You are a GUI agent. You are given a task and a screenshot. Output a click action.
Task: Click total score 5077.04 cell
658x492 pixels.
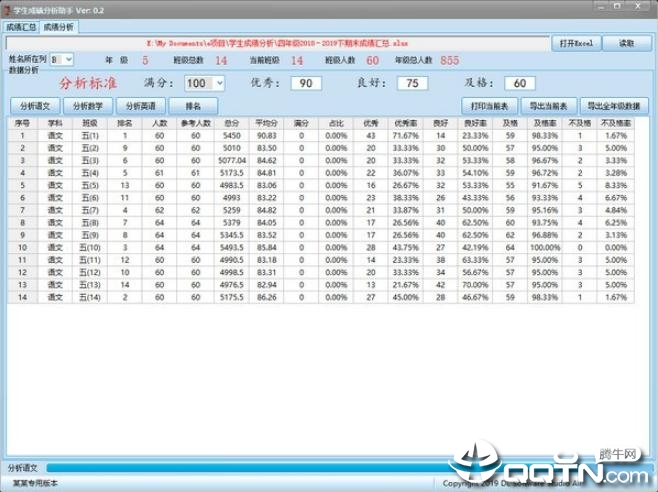pyautogui.click(x=232, y=160)
